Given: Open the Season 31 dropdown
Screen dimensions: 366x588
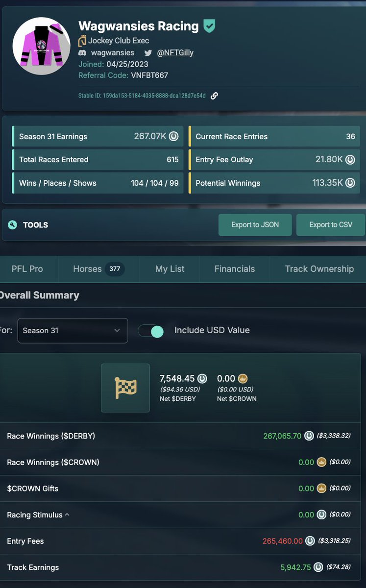Looking at the screenshot, I should point(73,330).
